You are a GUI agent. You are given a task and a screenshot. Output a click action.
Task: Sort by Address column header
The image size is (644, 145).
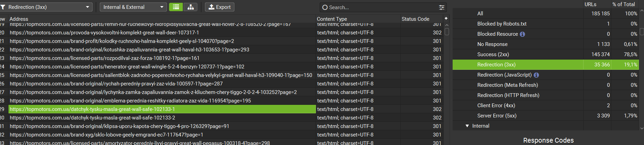pyautogui.click(x=19, y=19)
